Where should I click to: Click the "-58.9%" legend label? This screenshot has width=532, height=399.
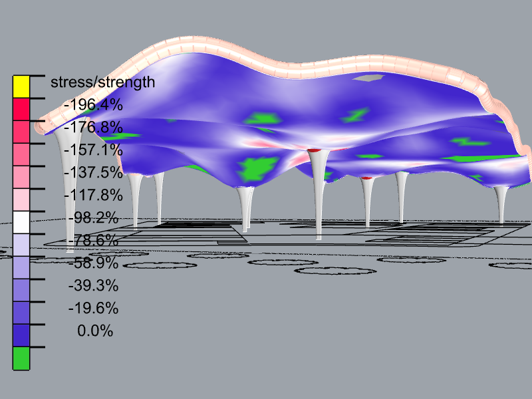93,263
